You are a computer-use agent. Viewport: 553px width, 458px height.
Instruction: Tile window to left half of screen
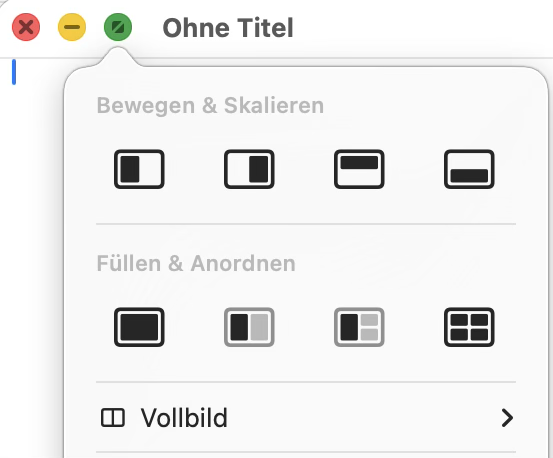139,169
